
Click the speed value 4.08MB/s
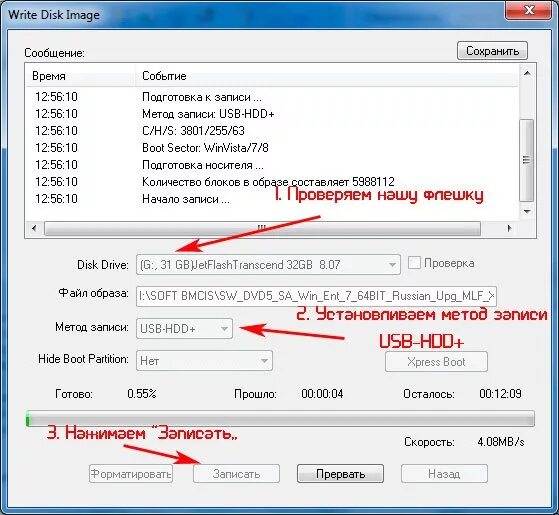(x=501, y=442)
